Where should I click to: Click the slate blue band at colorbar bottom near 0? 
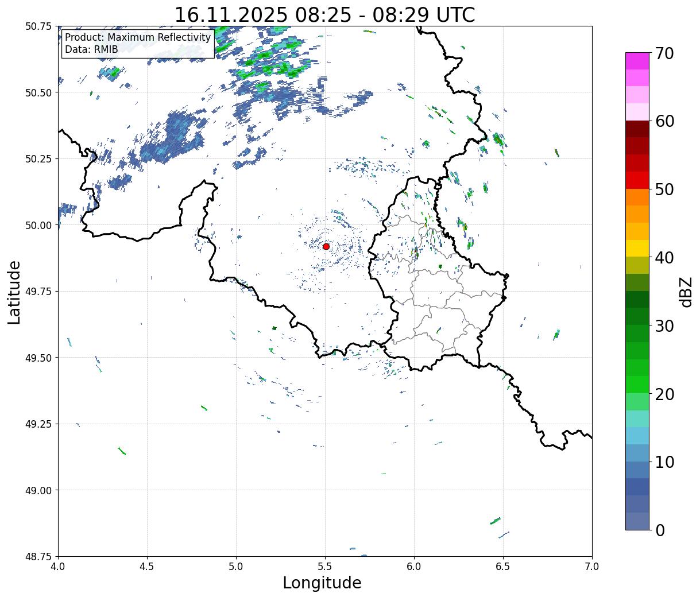pyautogui.click(x=637, y=521)
